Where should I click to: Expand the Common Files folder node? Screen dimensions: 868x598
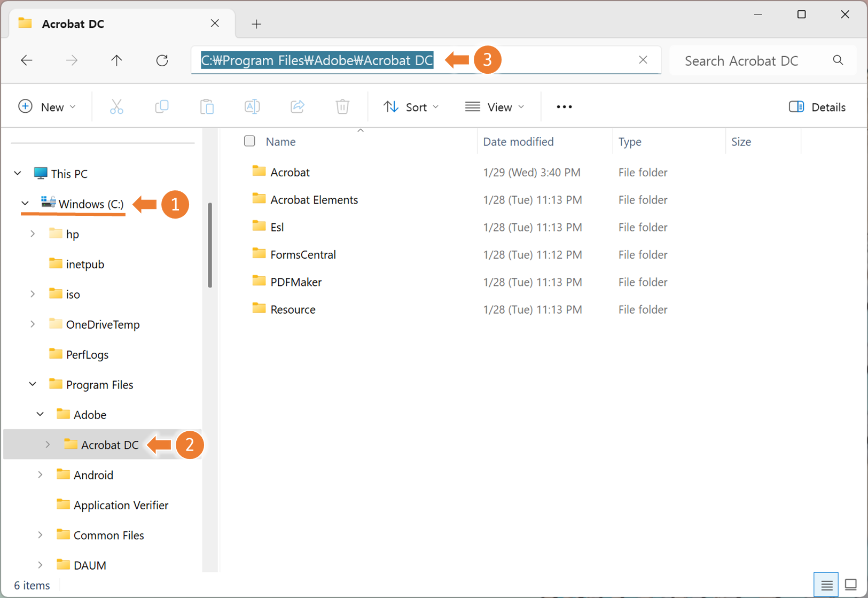click(x=40, y=535)
